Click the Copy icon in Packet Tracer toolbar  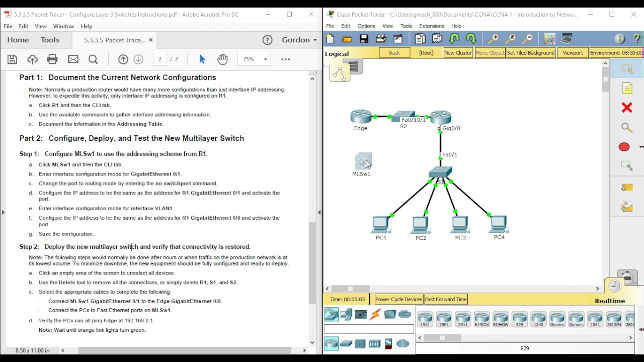[420, 39]
